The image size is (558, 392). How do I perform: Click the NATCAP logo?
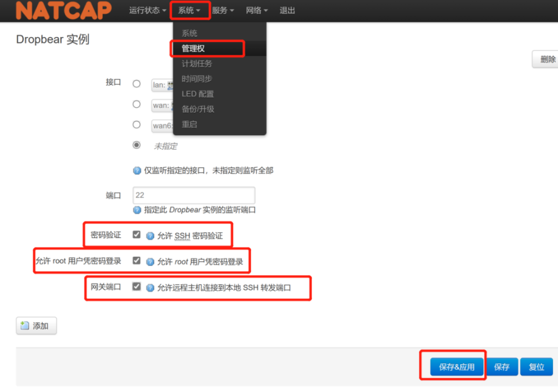[64, 10]
